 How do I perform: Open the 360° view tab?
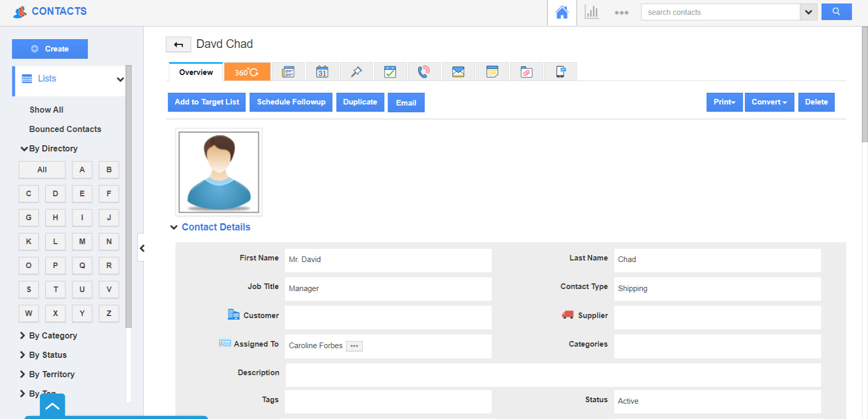coord(247,72)
